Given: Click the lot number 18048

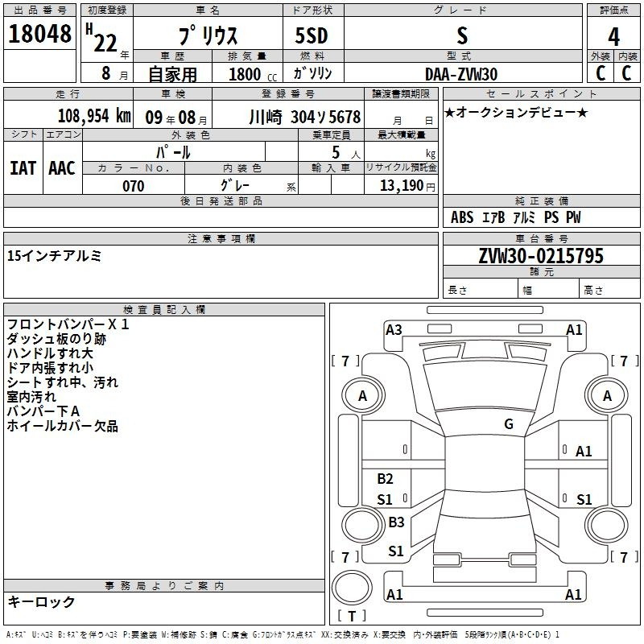Looking at the screenshot, I should click(x=40, y=36).
